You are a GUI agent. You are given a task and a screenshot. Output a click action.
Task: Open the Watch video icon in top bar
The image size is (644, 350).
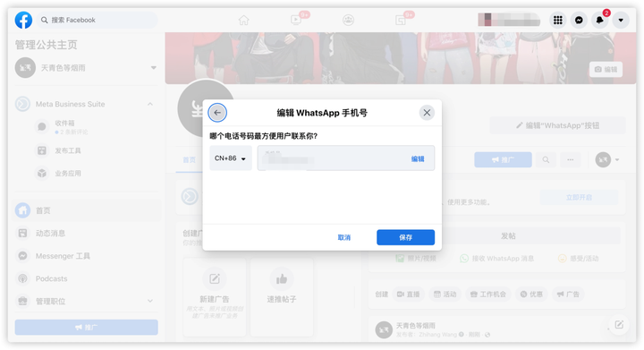296,20
